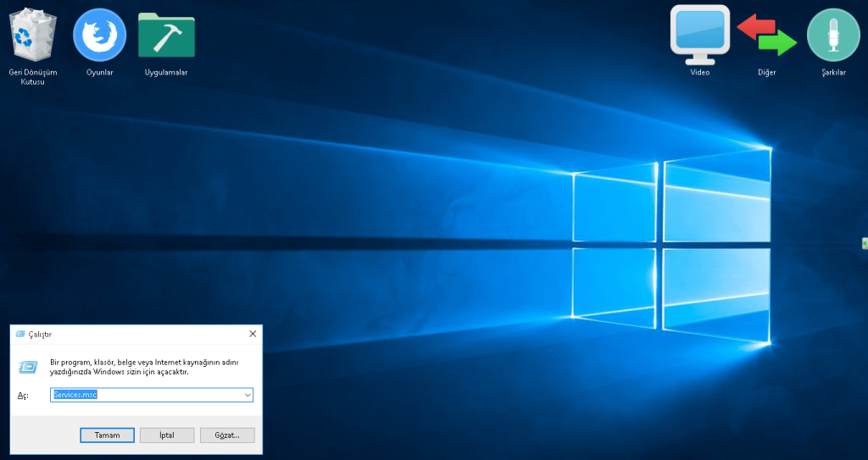Open the Geri Dönüşüm Kutusu recycle bin icon

pyautogui.click(x=32, y=35)
